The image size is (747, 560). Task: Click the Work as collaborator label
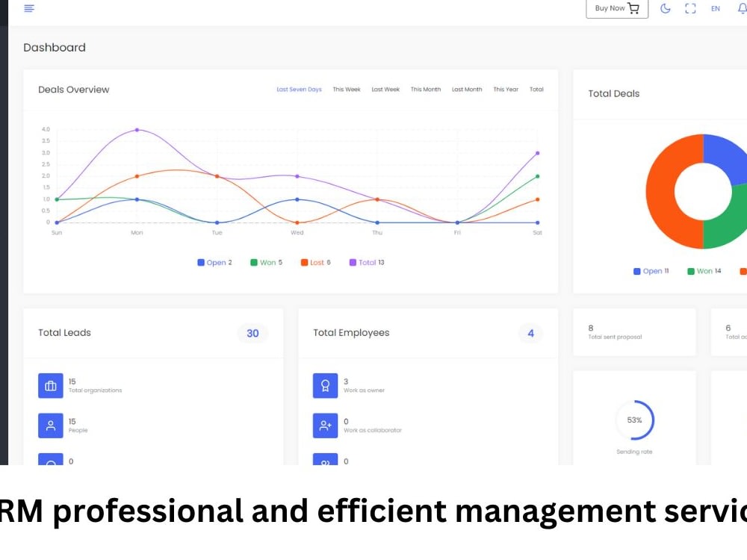point(373,431)
